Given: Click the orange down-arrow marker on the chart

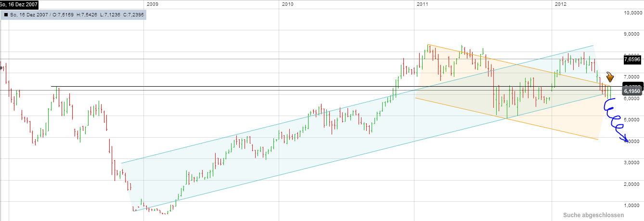Looking at the screenshot, I should [x=610, y=77].
